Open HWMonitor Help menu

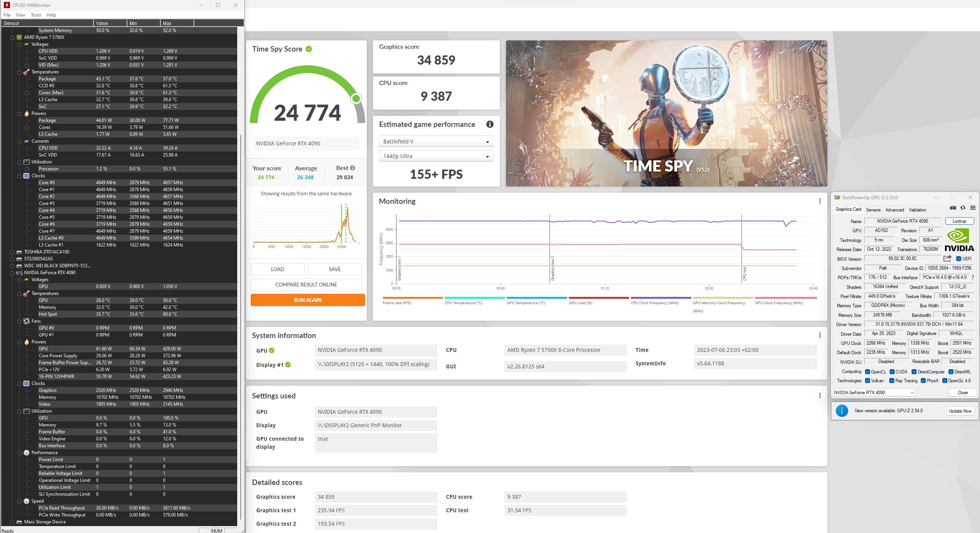(x=51, y=15)
